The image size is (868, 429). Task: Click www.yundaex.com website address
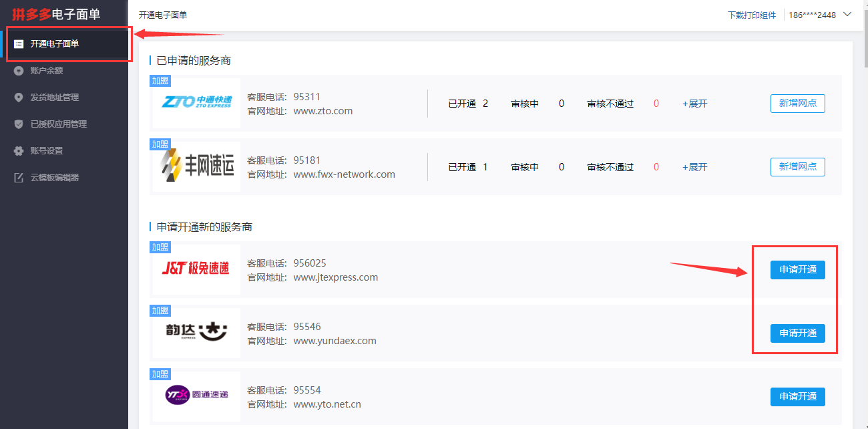click(x=335, y=341)
